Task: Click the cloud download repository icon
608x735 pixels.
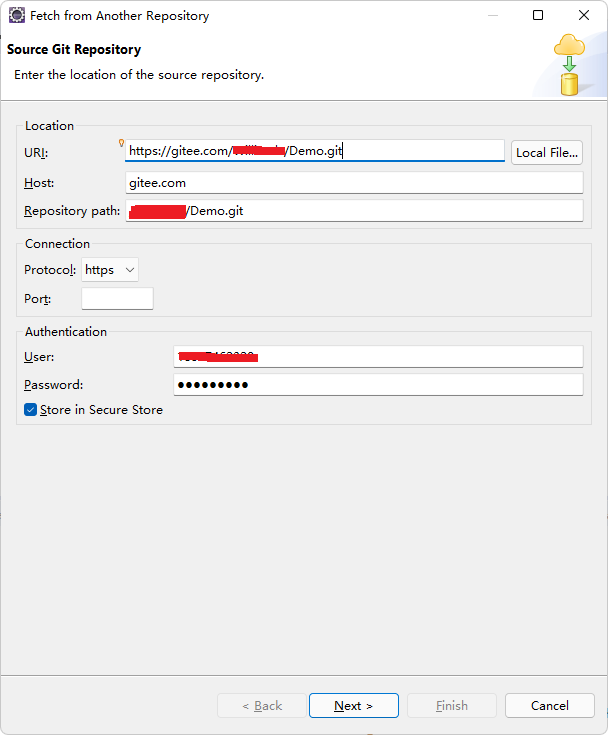Action: click(569, 65)
